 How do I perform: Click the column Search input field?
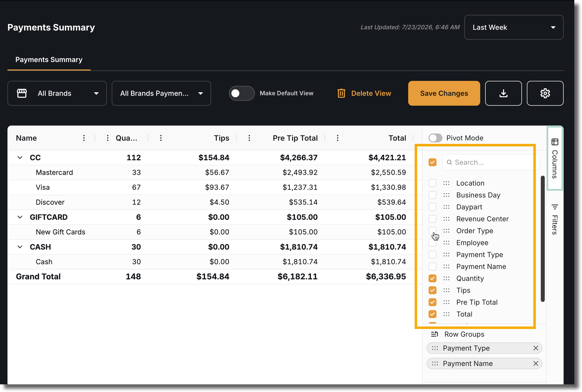point(491,163)
